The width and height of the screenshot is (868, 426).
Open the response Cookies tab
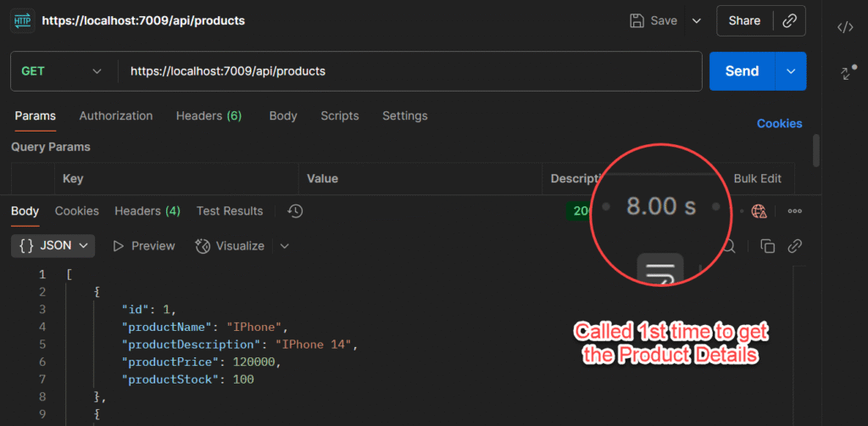[77, 211]
